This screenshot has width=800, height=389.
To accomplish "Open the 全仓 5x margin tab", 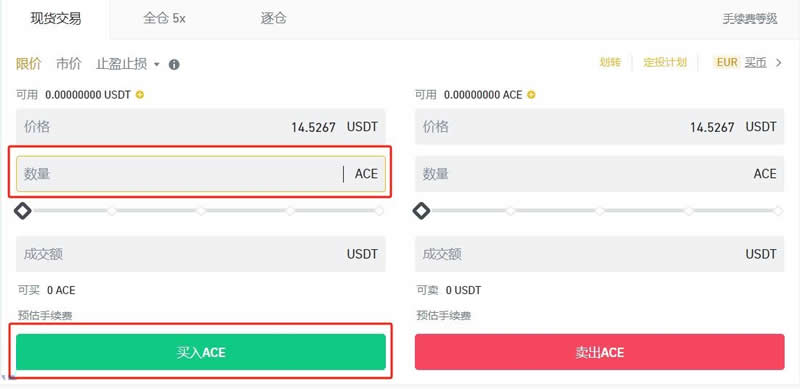I will pyautogui.click(x=164, y=19).
